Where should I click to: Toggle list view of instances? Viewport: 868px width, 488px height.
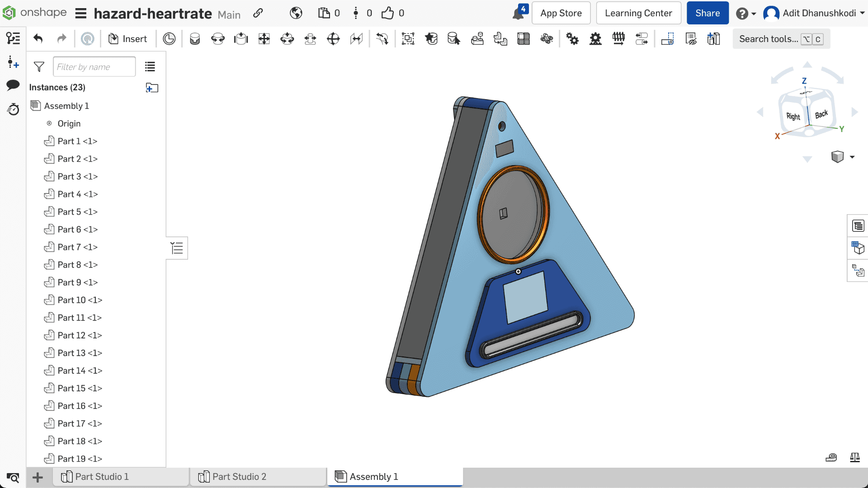coord(150,67)
